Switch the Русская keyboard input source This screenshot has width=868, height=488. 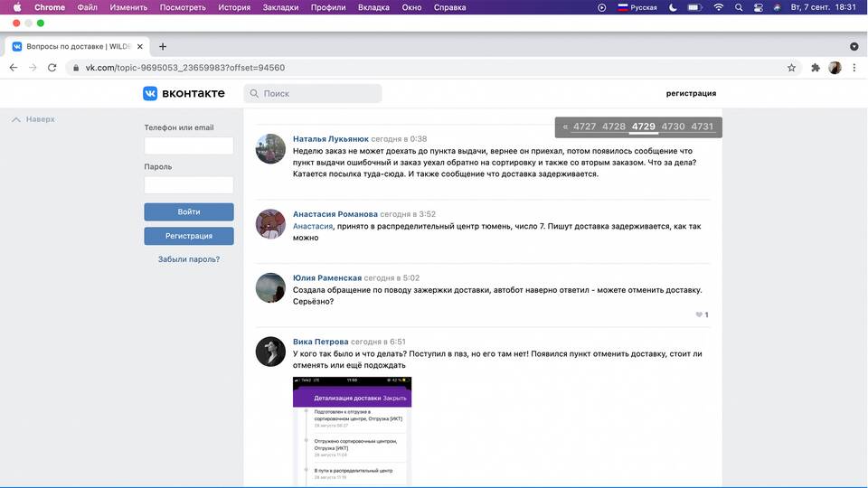coord(637,7)
